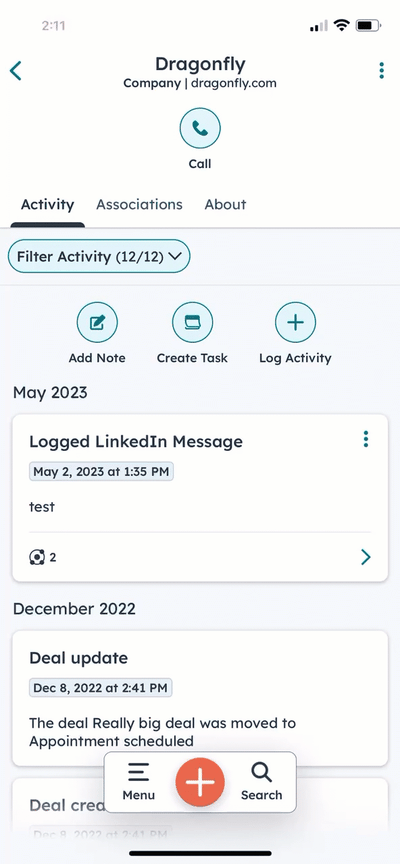
Task: Tap the phone Call icon
Action: 200,128
